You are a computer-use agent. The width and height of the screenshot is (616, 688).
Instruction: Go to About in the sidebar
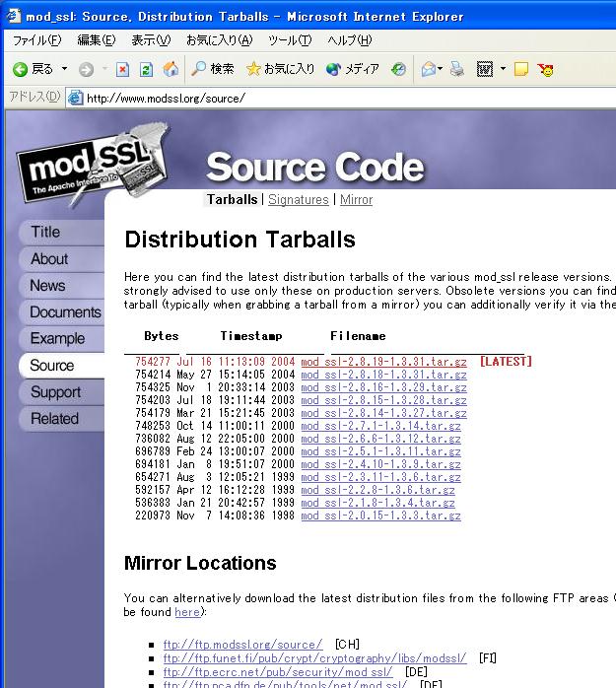(x=61, y=259)
